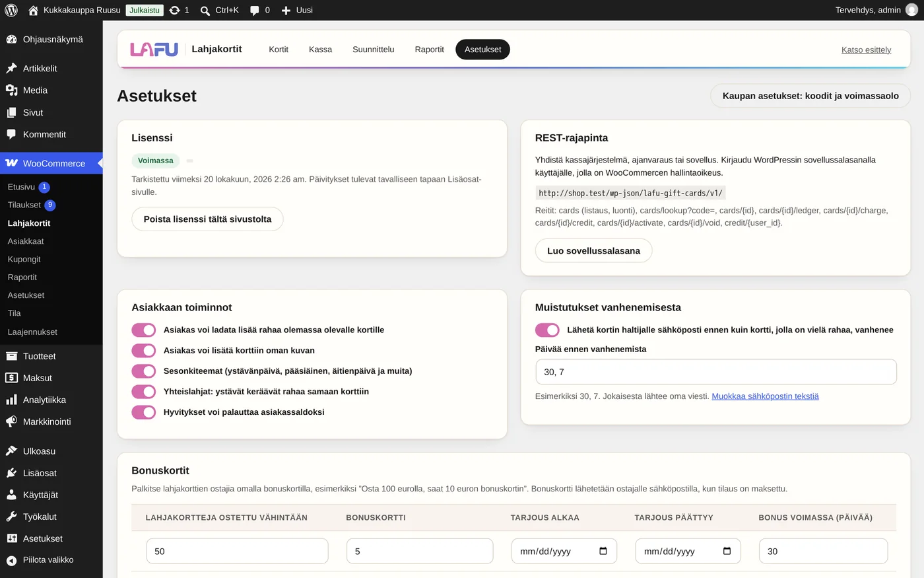Image resolution: width=924 pixels, height=578 pixels.
Task: Follow the 'Muokkaa sähköpostin tekstiä' link
Action: coord(765,396)
